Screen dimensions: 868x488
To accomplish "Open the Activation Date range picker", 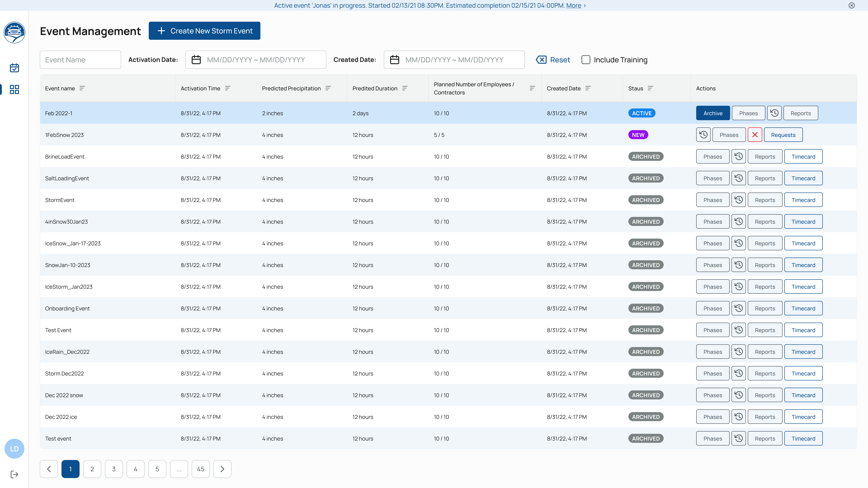I will tap(255, 60).
